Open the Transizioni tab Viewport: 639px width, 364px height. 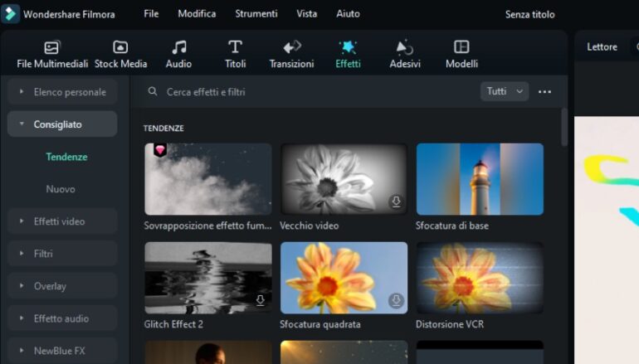(291, 55)
